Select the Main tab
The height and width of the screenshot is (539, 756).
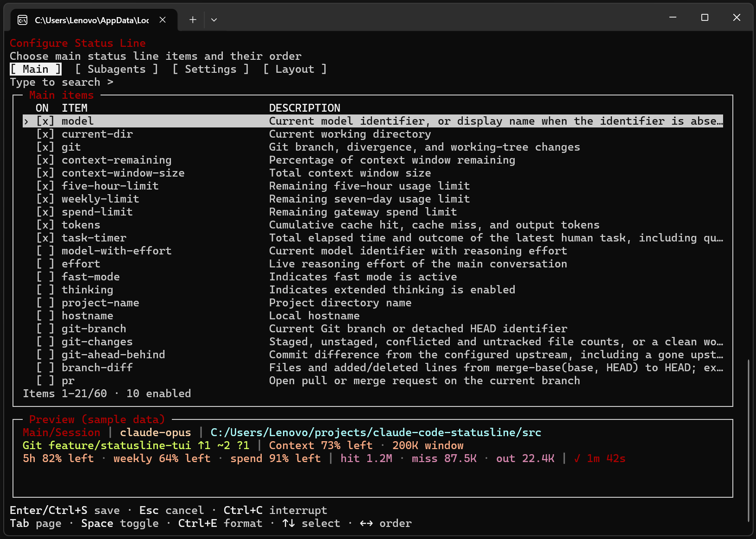tap(36, 69)
